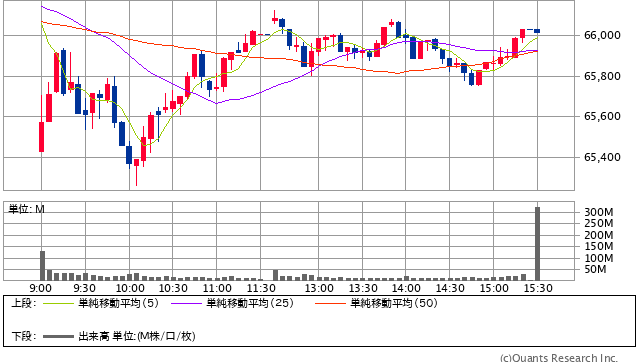Click the 250M volume axis label
The image size is (638, 362).
click(x=599, y=223)
